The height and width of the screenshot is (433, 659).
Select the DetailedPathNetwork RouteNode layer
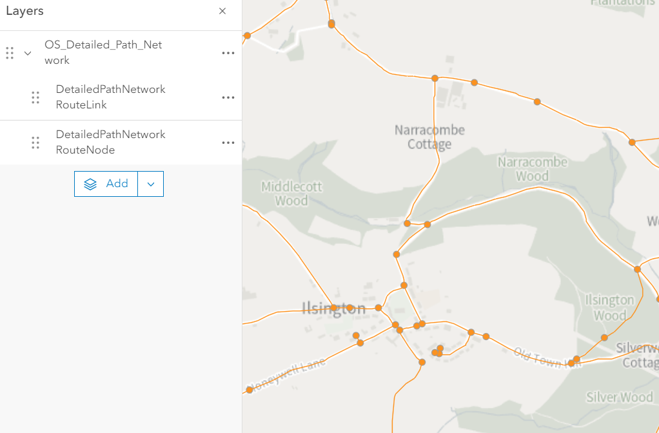point(110,143)
